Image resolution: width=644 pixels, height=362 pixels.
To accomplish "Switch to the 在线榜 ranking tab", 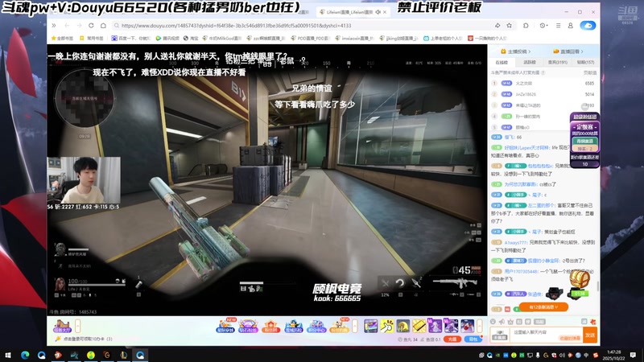I will pyautogui.click(x=502, y=63).
